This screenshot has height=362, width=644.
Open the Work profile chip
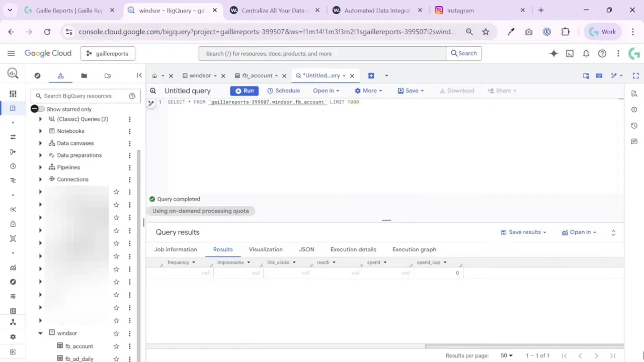(602, 32)
